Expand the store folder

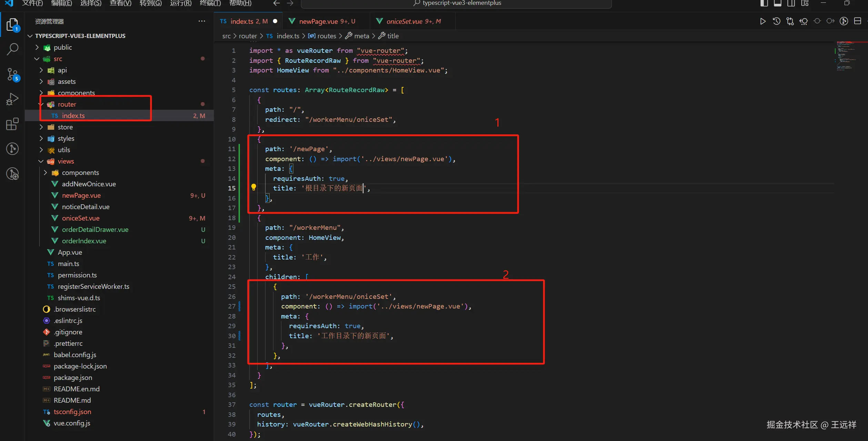(x=65, y=127)
